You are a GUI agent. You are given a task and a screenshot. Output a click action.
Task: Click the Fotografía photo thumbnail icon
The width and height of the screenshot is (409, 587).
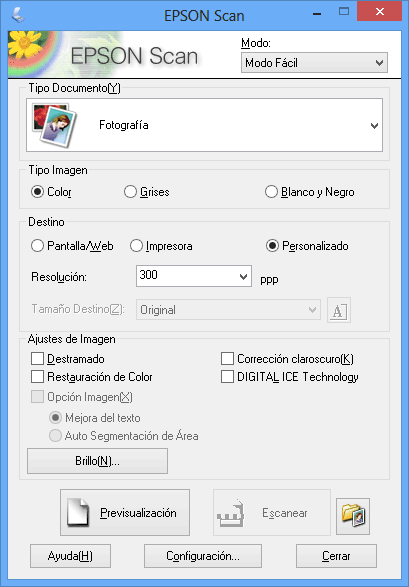pos(54,125)
